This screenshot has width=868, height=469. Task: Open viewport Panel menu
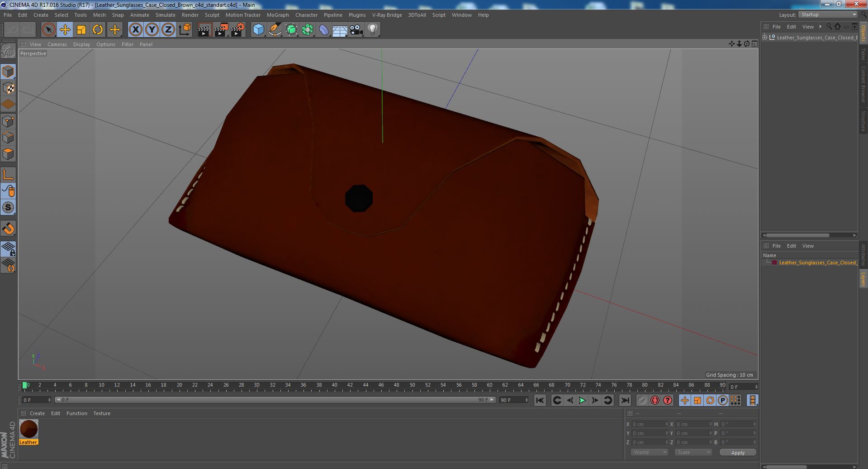pos(146,44)
